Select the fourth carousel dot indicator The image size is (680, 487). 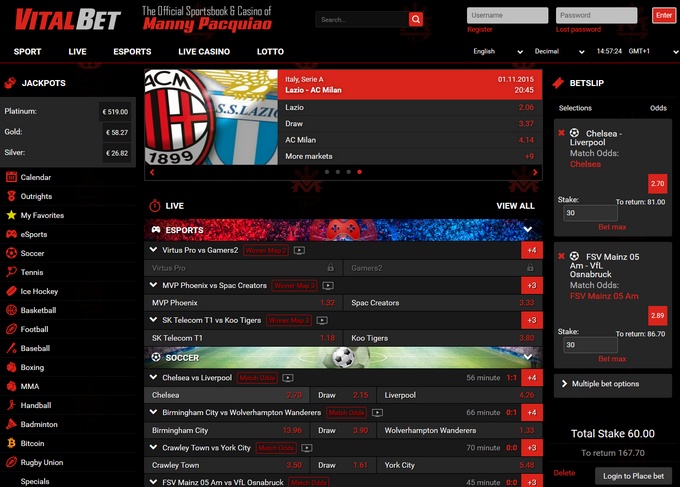coord(360,172)
